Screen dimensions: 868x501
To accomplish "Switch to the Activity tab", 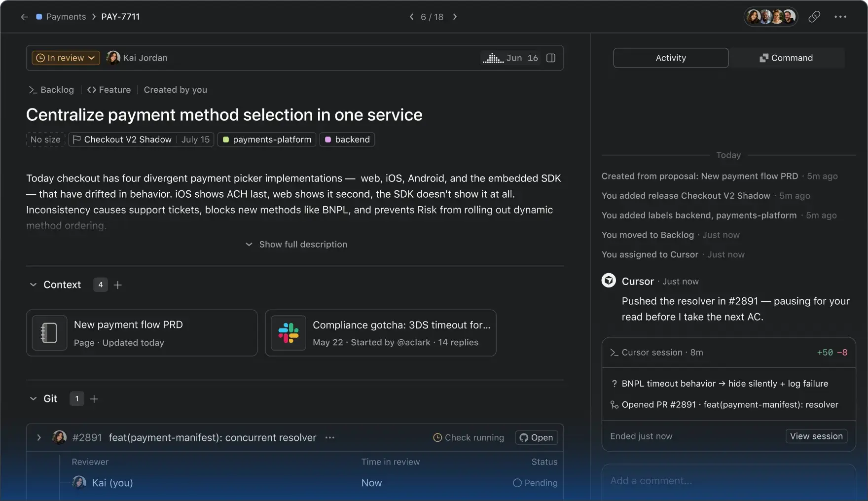I will click(x=671, y=58).
